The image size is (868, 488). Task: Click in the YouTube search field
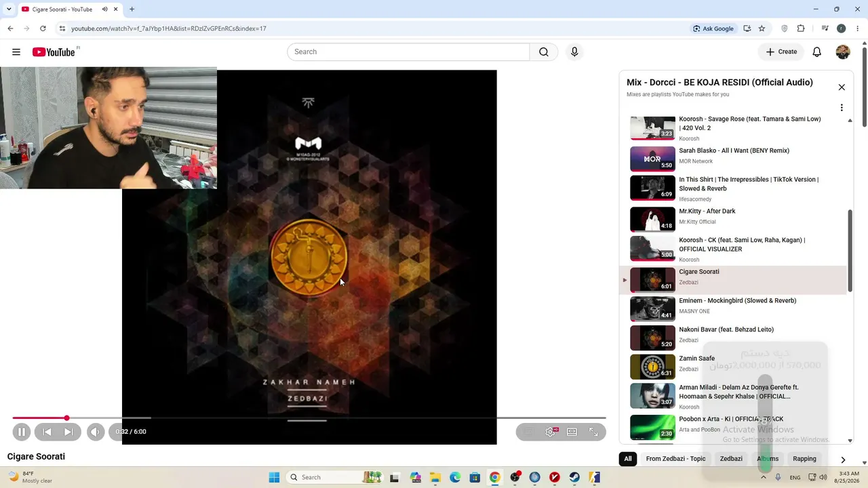(x=408, y=52)
